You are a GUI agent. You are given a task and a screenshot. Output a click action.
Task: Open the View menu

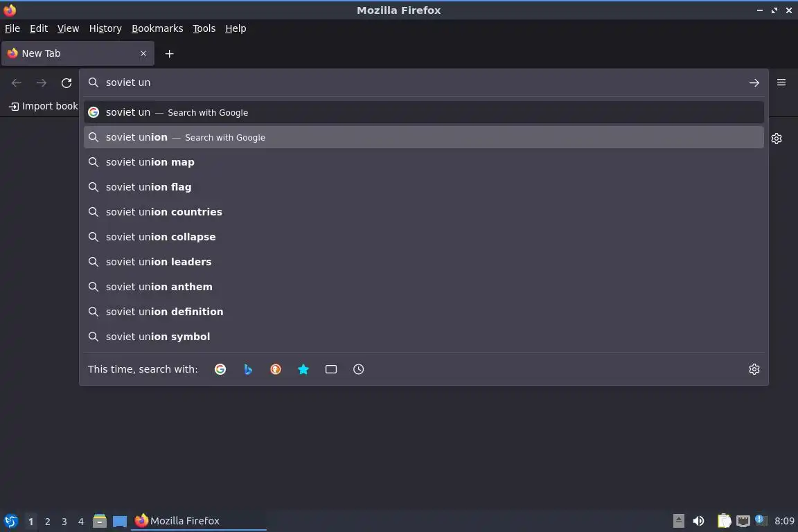[68, 28]
